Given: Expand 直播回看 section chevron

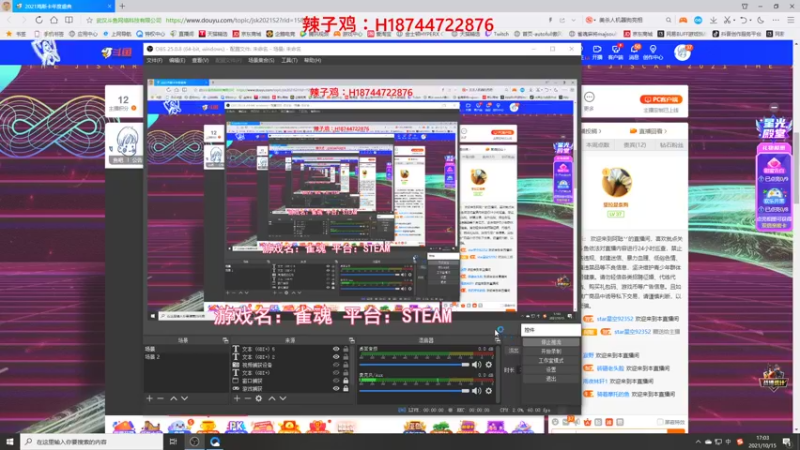Looking at the screenshot, I should click(665, 131).
